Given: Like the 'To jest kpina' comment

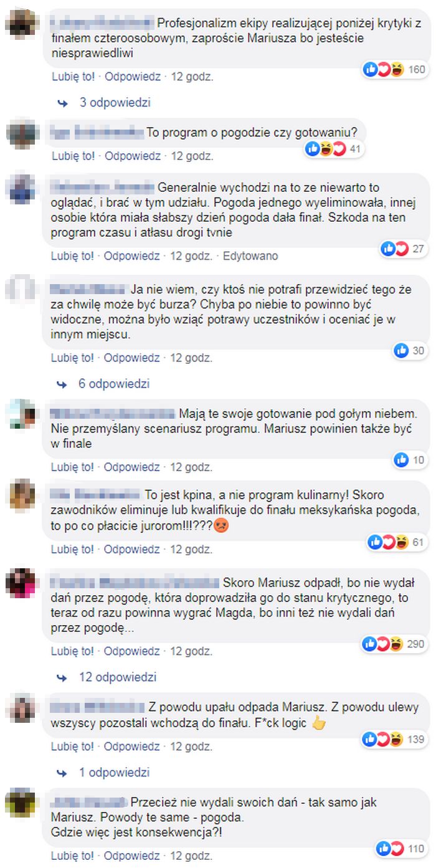Looking at the screenshot, I should (73, 549).
